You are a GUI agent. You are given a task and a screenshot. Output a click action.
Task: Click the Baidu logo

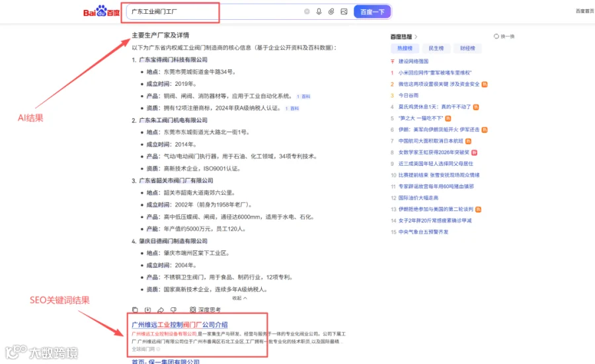(x=101, y=11)
